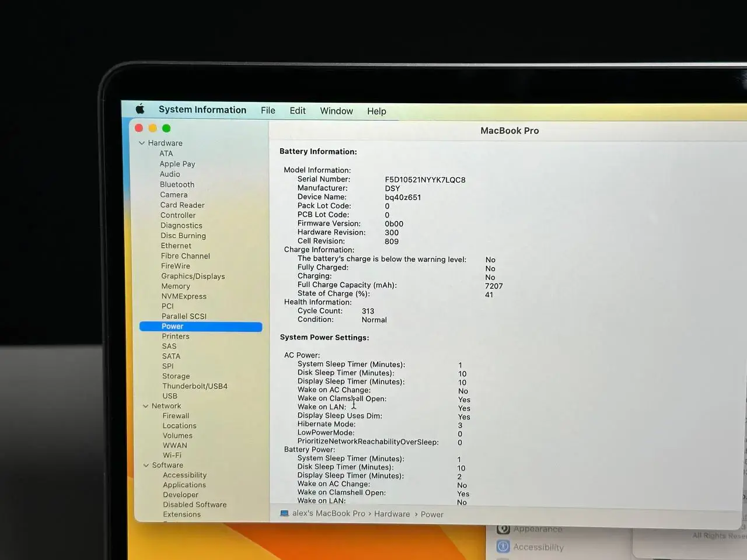Select Applications under Software
Screen dimensions: 747x560
(x=184, y=485)
